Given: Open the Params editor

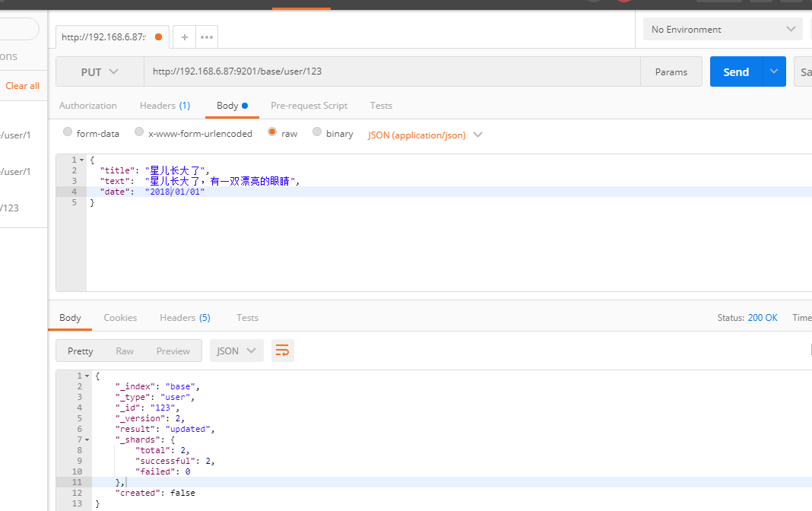Looking at the screenshot, I should tap(671, 72).
